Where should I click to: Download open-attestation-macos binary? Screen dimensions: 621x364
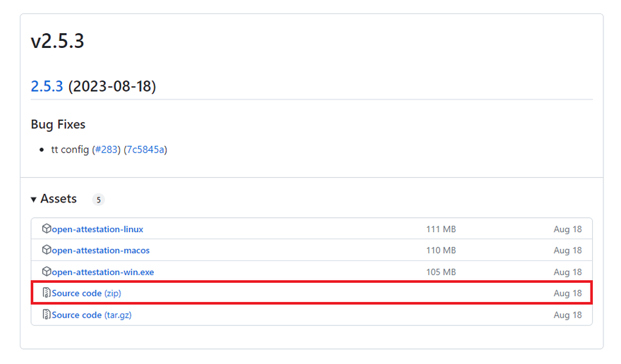click(x=100, y=250)
